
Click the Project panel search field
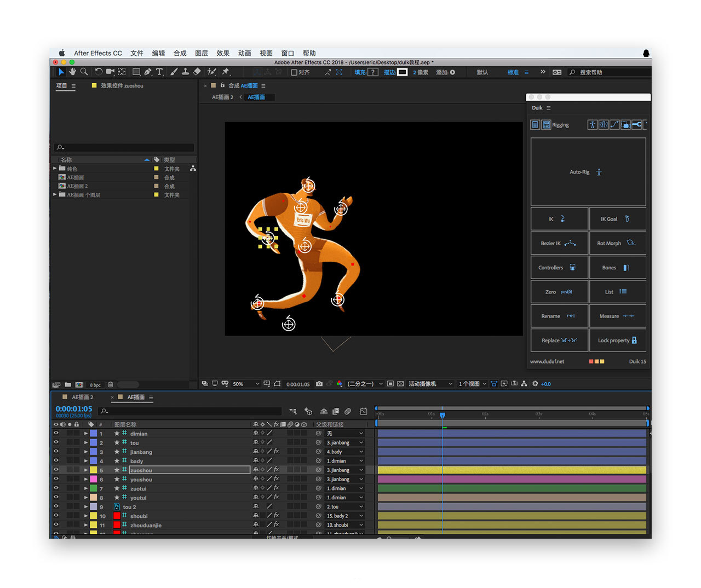coord(124,147)
